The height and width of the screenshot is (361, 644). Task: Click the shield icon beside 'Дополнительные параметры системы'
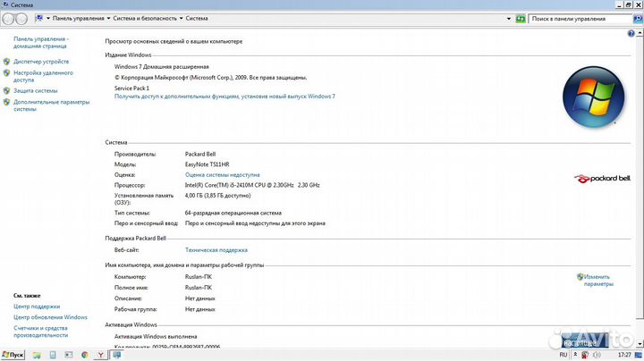[6, 102]
